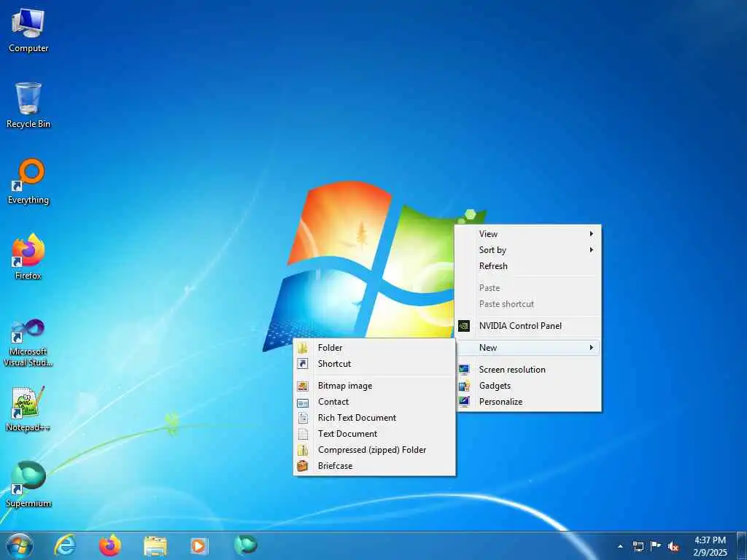Click the New submenu entry

[529, 348]
